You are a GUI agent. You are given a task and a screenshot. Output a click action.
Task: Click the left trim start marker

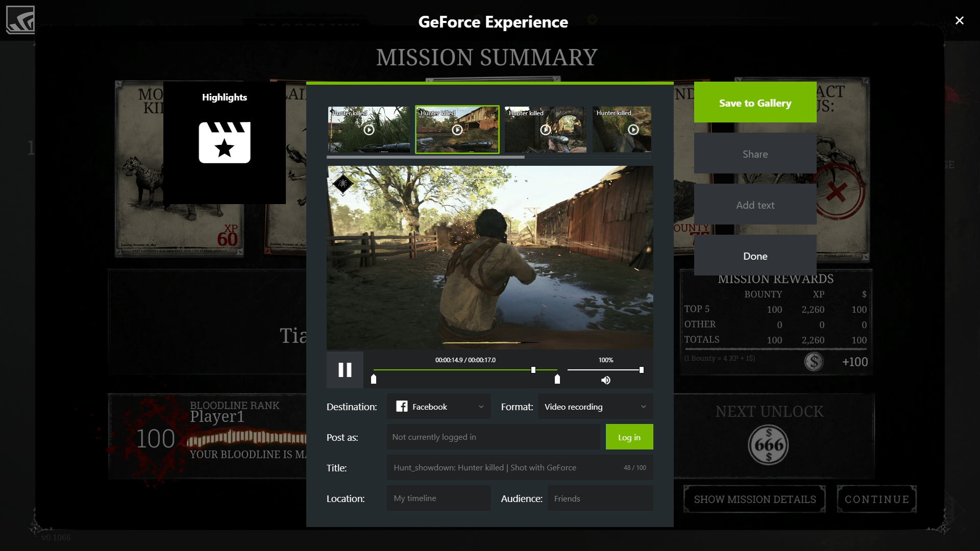point(374,379)
